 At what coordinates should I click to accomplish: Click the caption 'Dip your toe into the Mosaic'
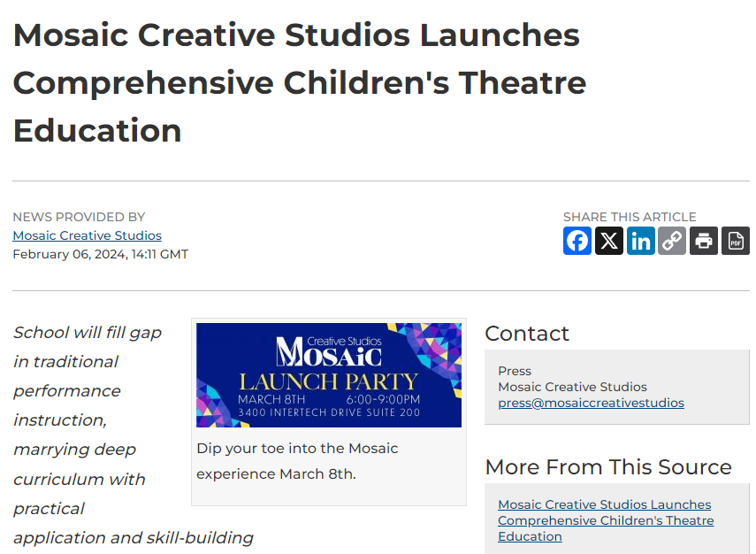pyautogui.click(x=297, y=449)
